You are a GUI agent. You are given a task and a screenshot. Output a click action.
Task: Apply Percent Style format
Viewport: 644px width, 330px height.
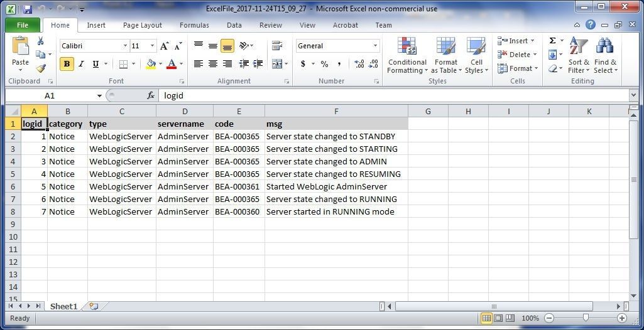(x=324, y=64)
